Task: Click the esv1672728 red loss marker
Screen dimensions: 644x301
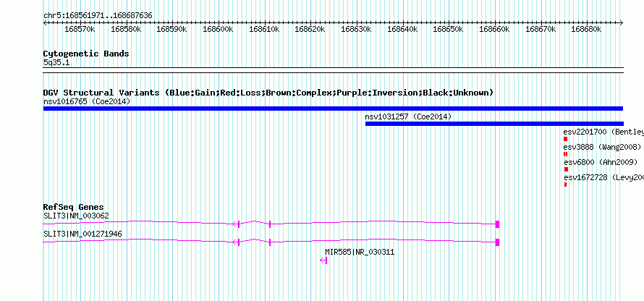Action: [566, 185]
